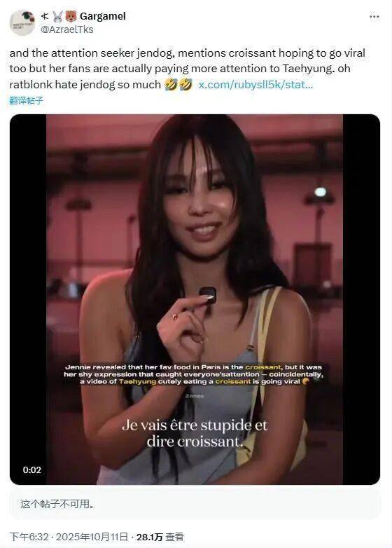392x548 pixels.
Task: Click the date 2025年10月11日
Action: [x=92, y=537]
